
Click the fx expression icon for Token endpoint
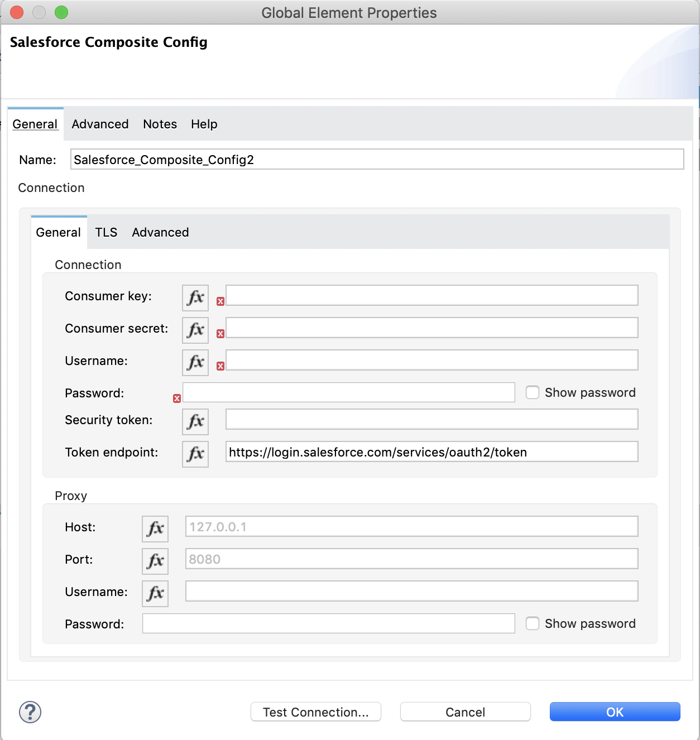coord(194,454)
